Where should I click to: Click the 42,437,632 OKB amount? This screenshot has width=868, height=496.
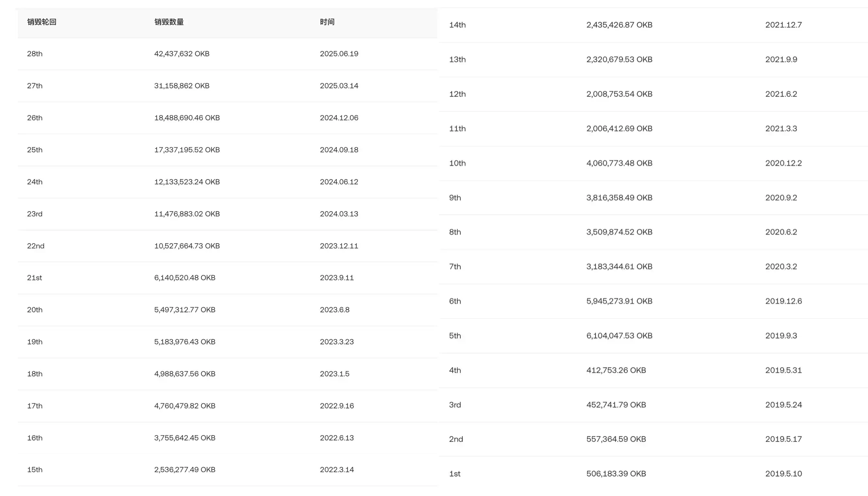pyautogui.click(x=182, y=54)
